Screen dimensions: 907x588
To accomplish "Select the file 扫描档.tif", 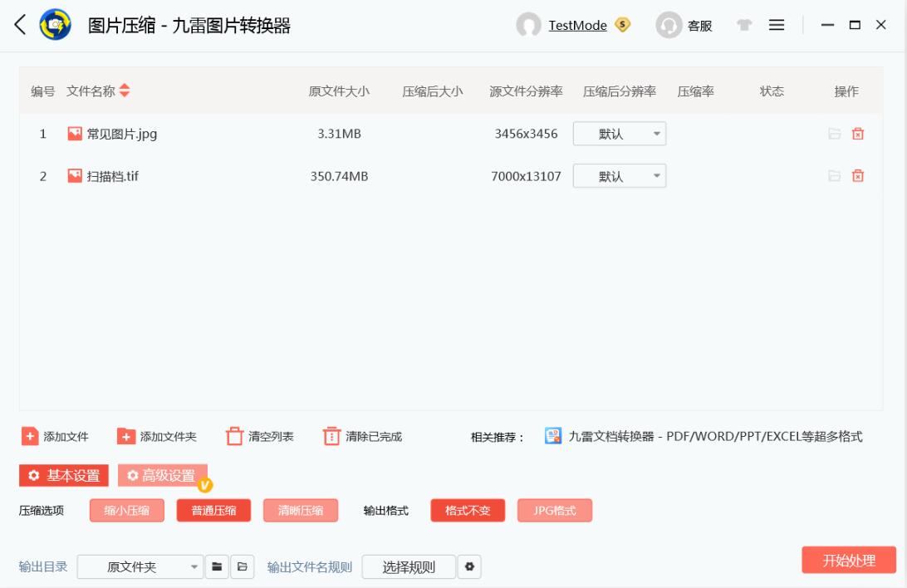I will click(x=113, y=176).
